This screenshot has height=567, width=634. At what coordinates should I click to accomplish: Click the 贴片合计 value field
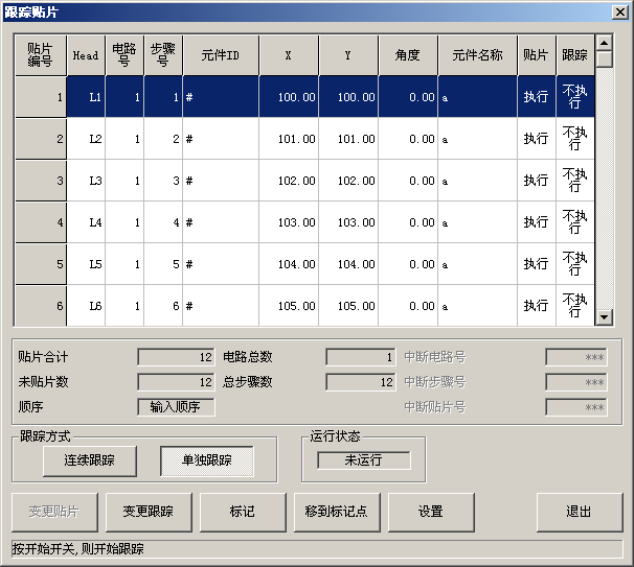coord(176,357)
